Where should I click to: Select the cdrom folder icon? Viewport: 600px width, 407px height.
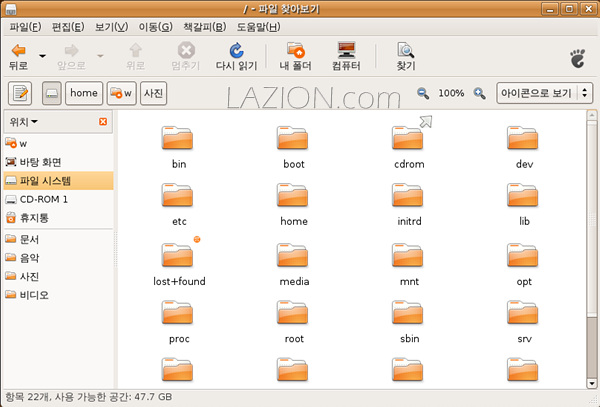408,138
